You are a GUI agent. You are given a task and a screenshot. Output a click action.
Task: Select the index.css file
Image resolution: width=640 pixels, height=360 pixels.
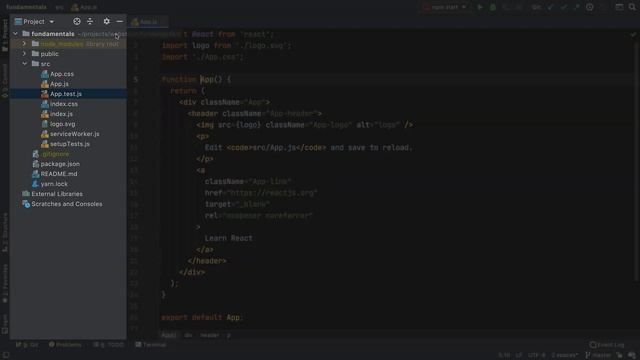pos(64,104)
